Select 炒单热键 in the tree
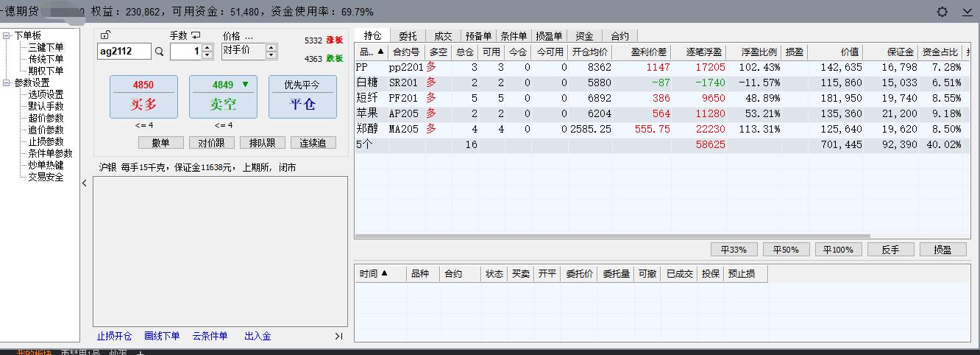980x355 pixels. point(46,165)
